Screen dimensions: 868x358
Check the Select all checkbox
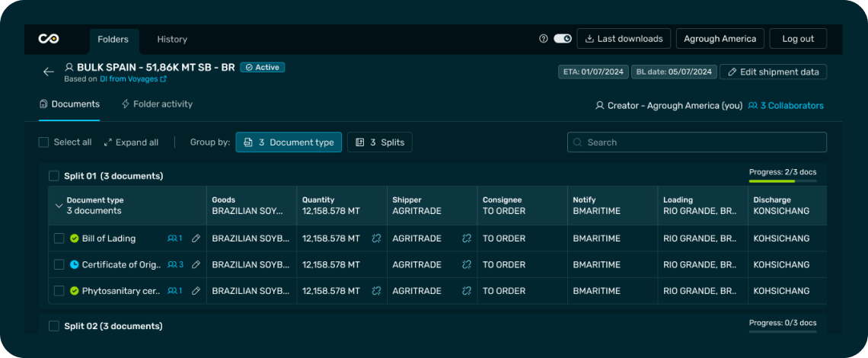[43, 142]
